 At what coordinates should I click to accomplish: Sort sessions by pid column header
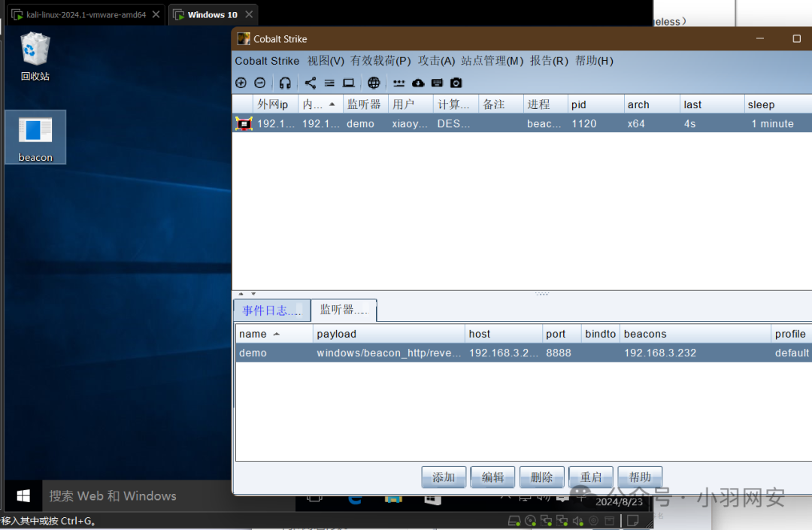coord(596,104)
